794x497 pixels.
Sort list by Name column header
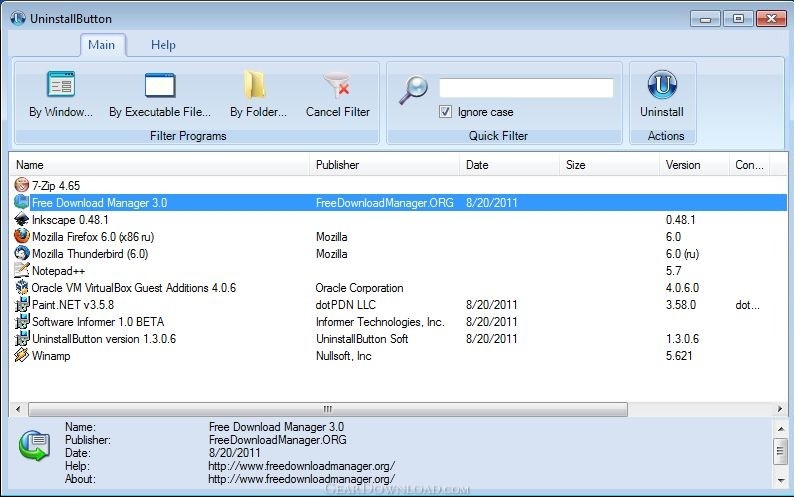[159, 165]
